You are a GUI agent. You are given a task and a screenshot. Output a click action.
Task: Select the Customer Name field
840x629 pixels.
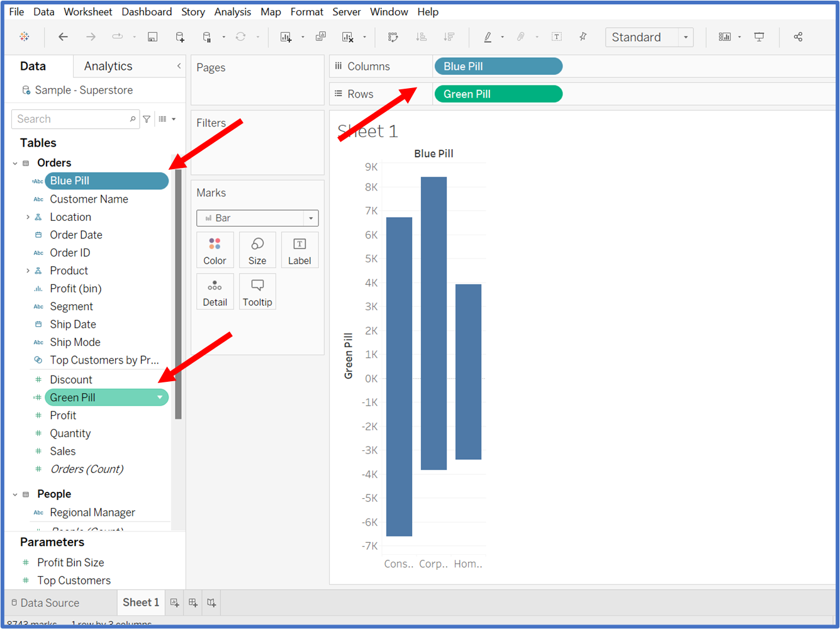coord(89,199)
